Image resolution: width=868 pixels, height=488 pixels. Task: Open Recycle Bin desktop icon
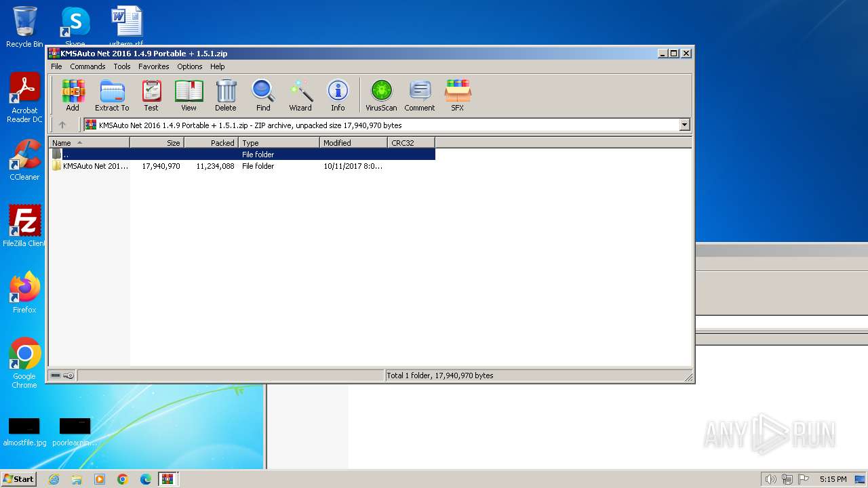click(24, 27)
